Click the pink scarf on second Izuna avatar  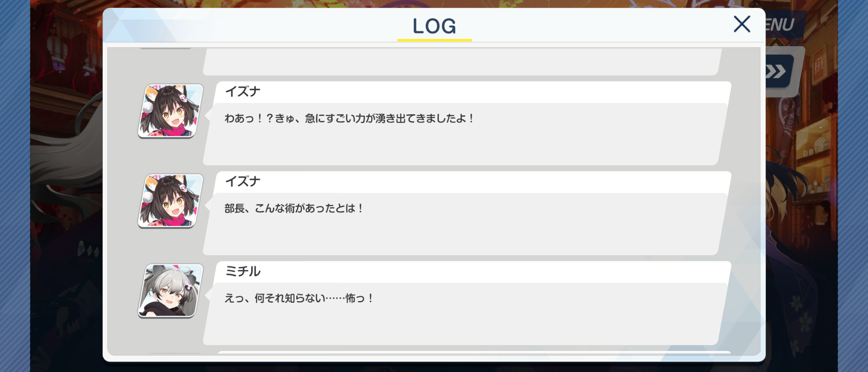pyautogui.click(x=173, y=219)
